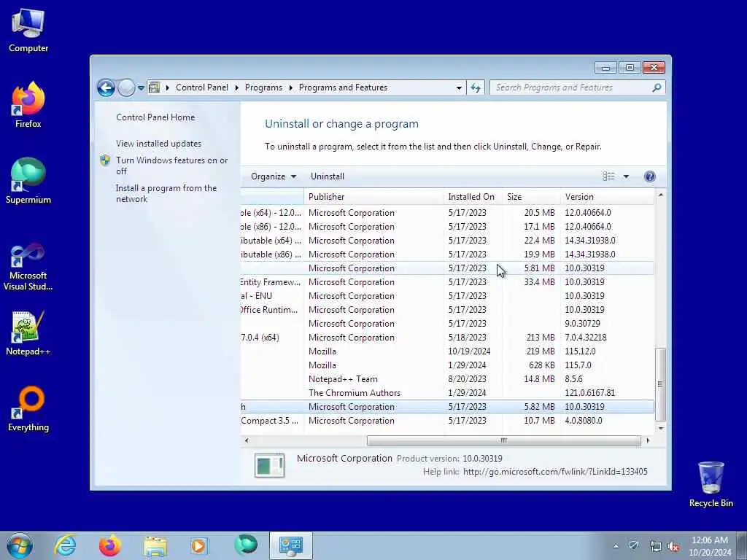Sort by the Installed On column header

[x=473, y=197]
